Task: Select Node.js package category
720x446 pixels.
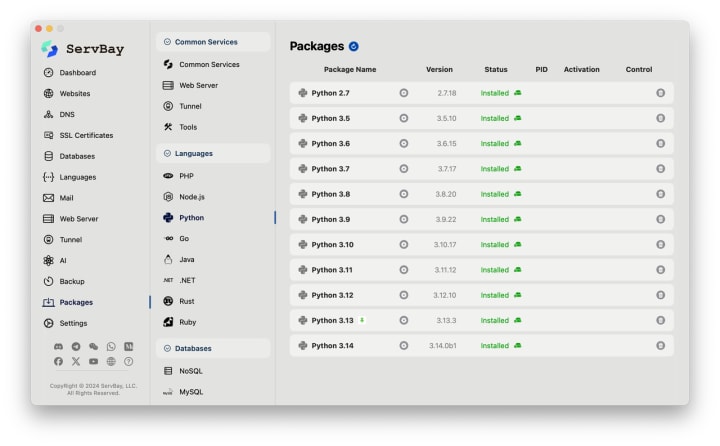Action: pos(184,197)
